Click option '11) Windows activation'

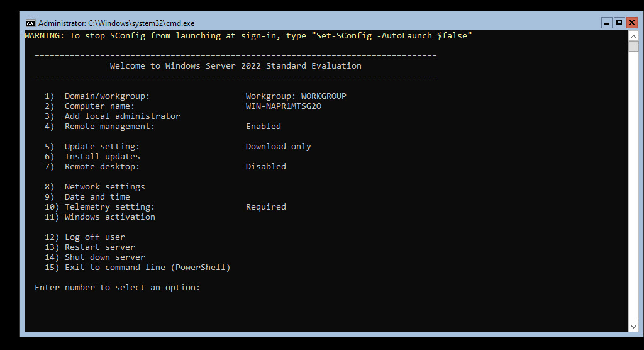click(x=100, y=217)
